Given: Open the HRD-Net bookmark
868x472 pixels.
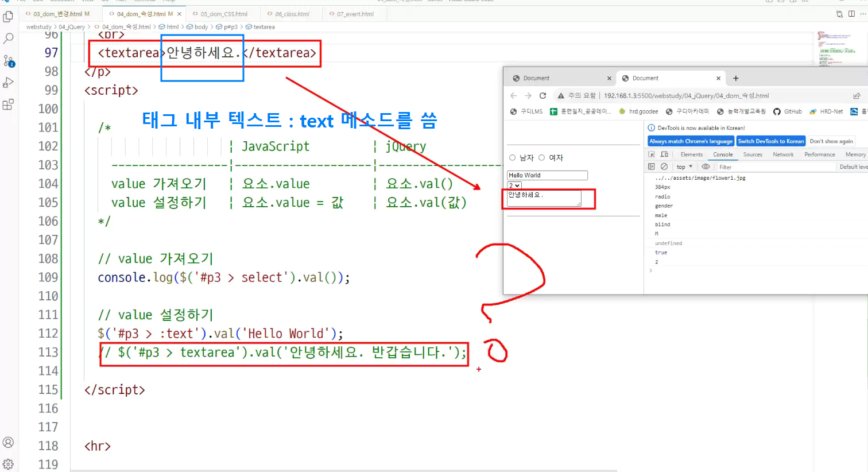Looking at the screenshot, I should [x=826, y=111].
